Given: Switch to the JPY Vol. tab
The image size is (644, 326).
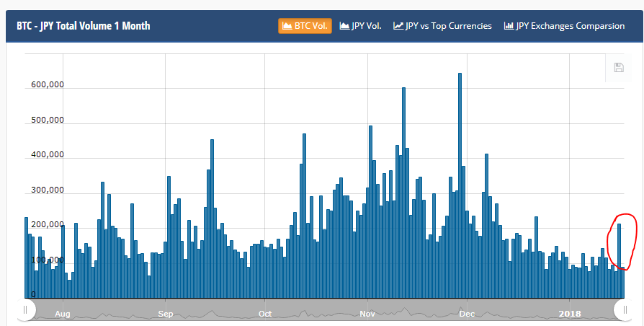Looking at the screenshot, I should coord(360,26).
